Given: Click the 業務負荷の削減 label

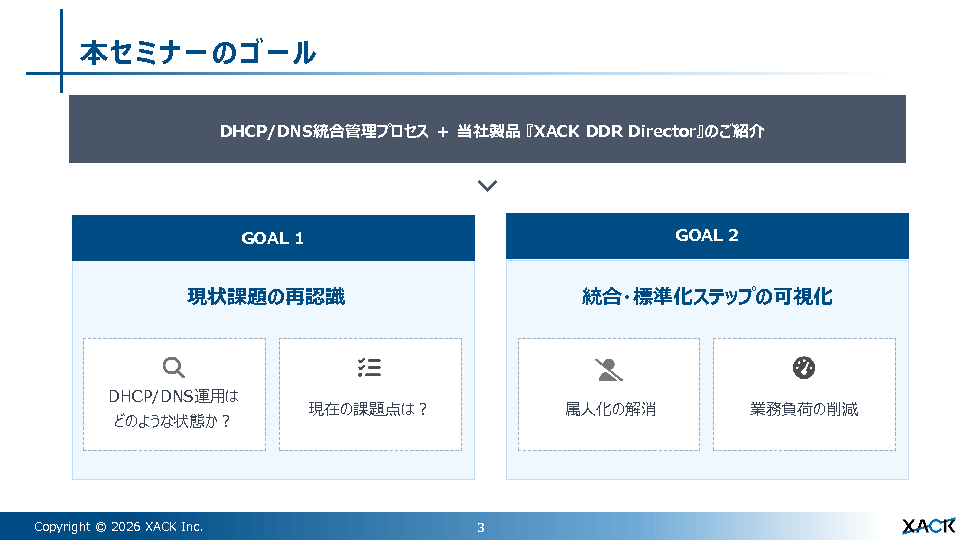Looking at the screenshot, I should pos(803,409).
